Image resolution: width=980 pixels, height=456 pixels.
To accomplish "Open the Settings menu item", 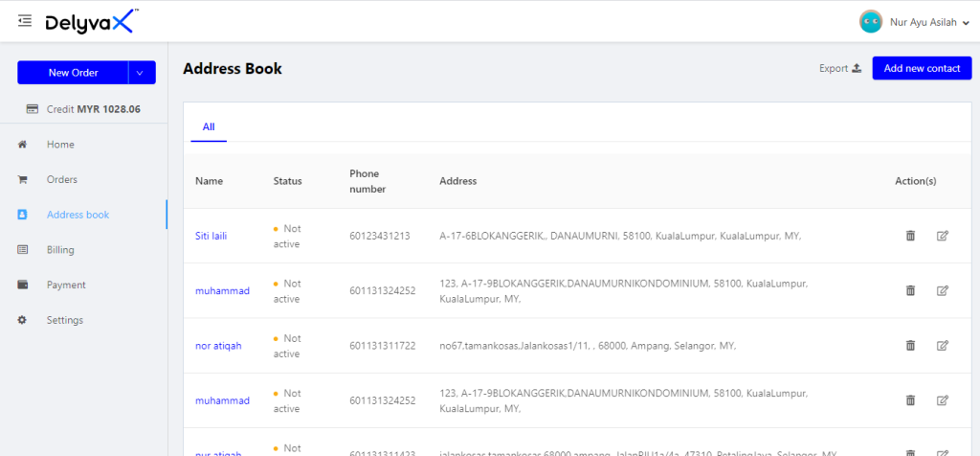I will coord(65,320).
